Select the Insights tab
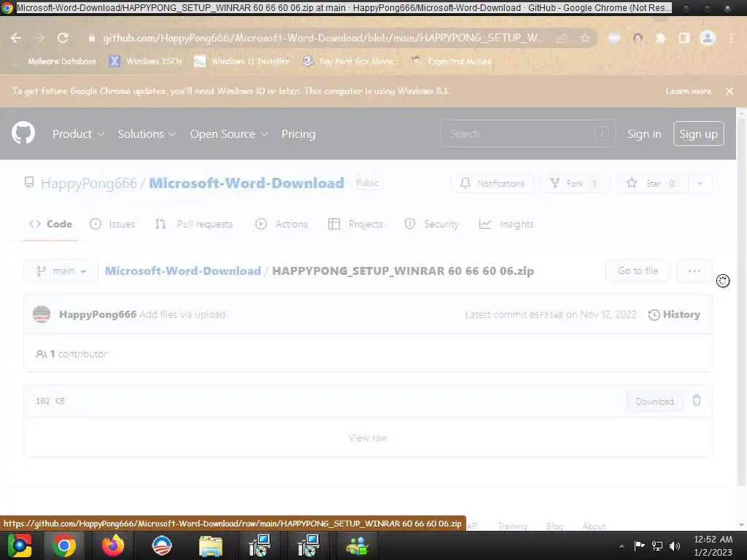The height and width of the screenshot is (560, 747). coord(506,225)
